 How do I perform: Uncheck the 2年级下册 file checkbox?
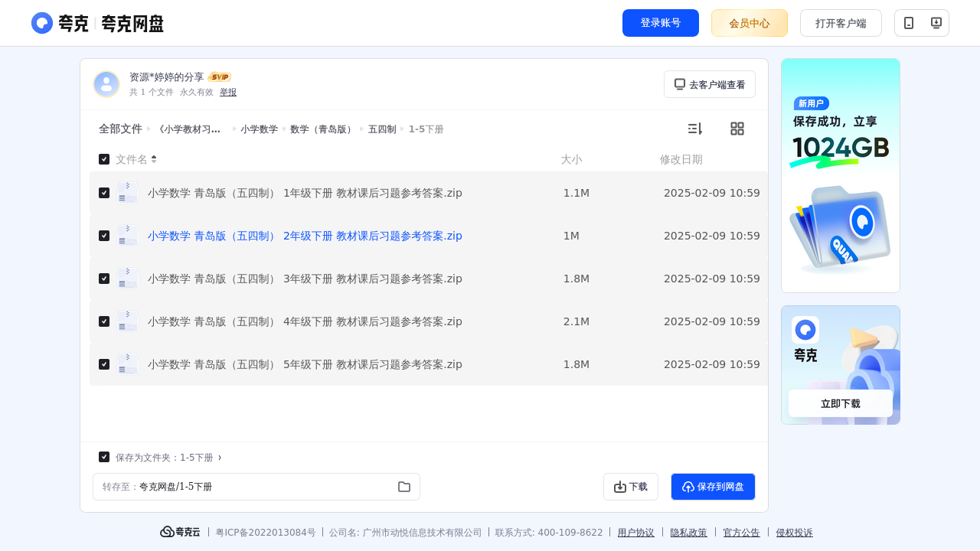coord(104,236)
